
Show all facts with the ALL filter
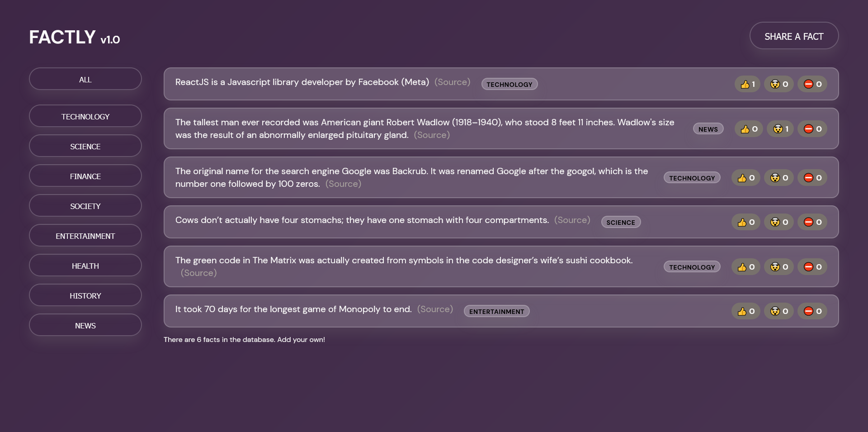(85, 79)
